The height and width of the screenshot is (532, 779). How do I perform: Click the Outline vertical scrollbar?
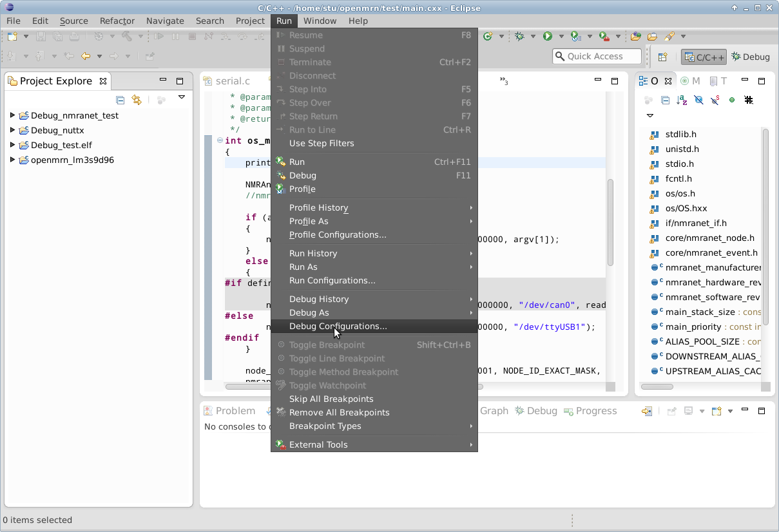tap(765, 225)
